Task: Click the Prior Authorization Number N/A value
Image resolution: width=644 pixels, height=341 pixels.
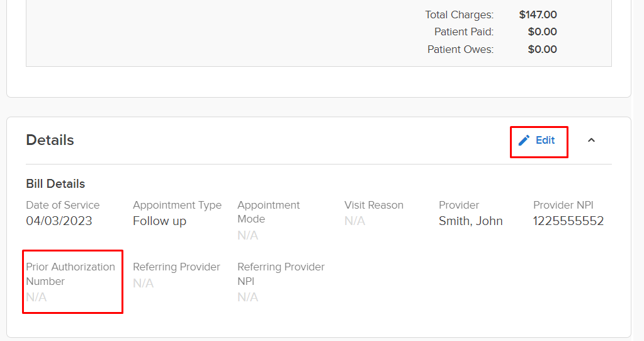Action: [36, 297]
